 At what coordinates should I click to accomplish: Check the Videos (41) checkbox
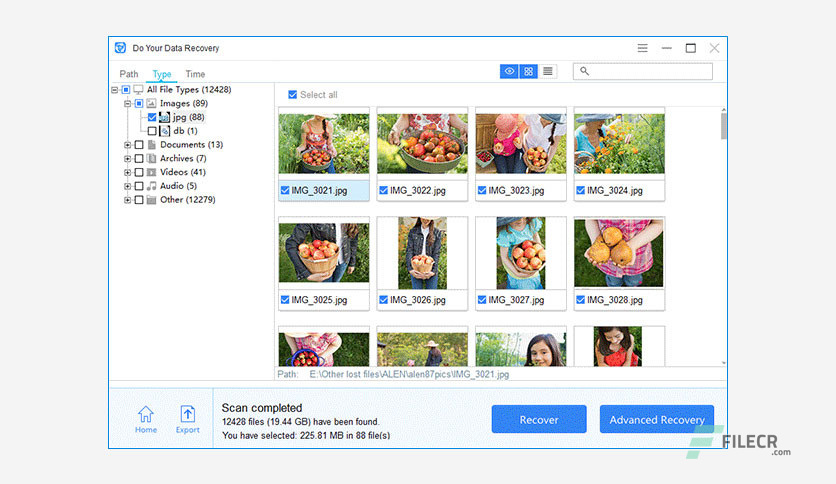[139, 172]
